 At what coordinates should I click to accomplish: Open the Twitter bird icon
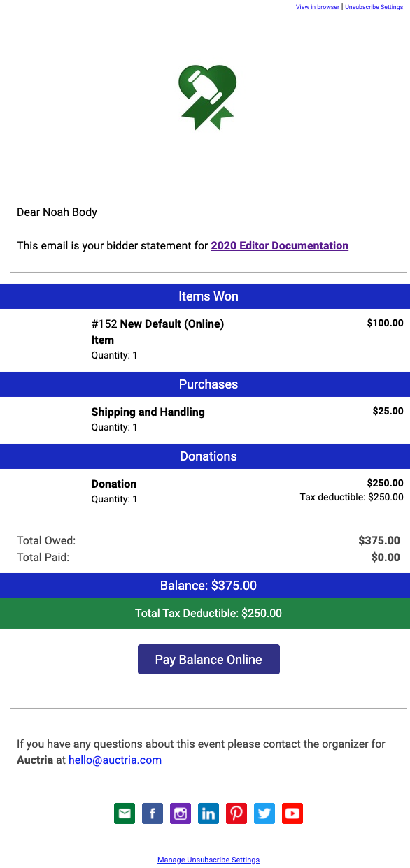click(264, 813)
